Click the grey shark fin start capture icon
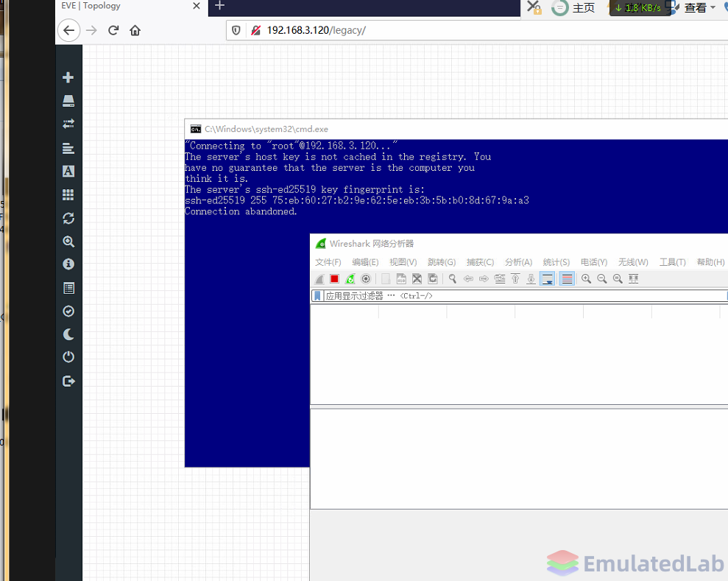This screenshot has height=581, width=728. click(x=319, y=279)
